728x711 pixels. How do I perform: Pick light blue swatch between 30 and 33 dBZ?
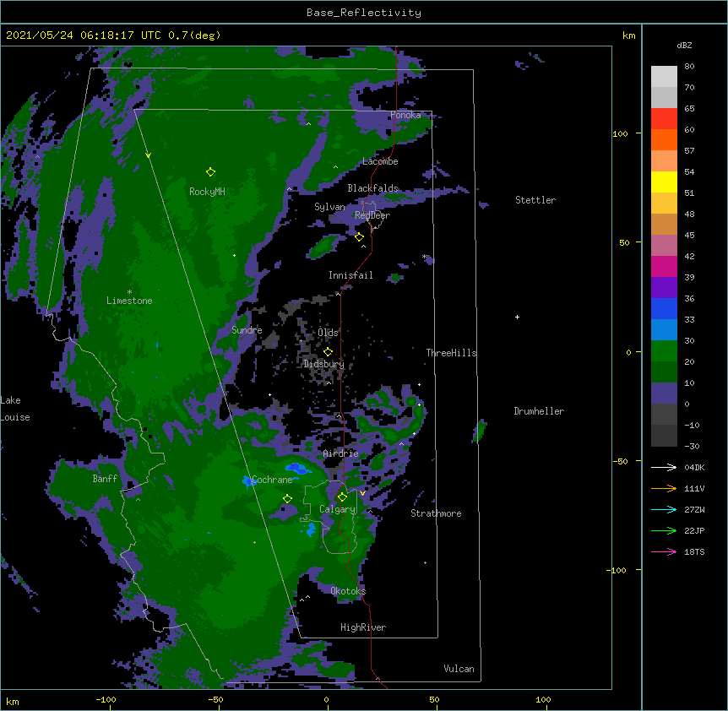[x=664, y=329]
